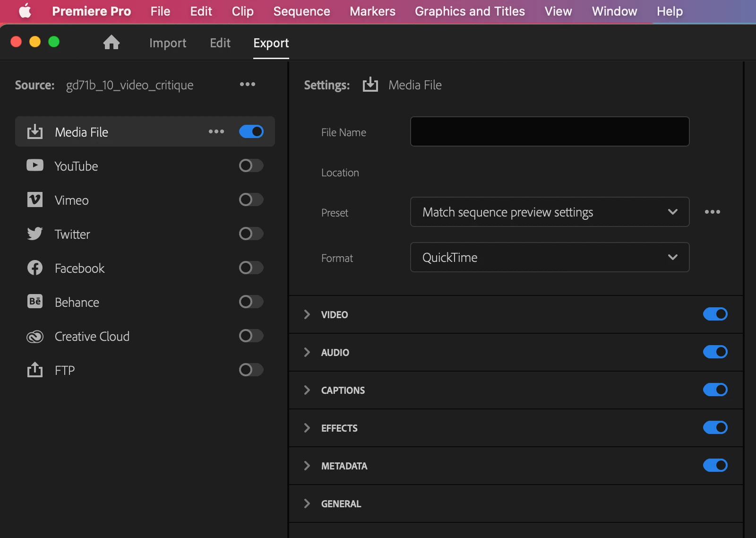The height and width of the screenshot is (538, 756).
Task: Click the Media File destination label
Action: (x=81, y=132)
